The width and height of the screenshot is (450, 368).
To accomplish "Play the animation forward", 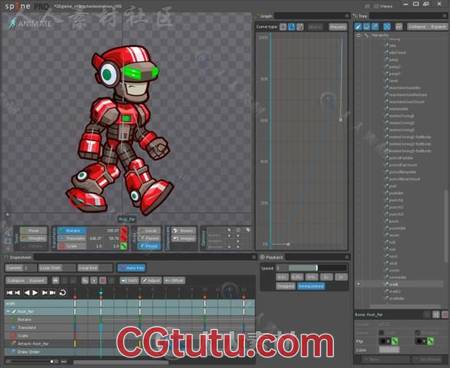I will 35,293.
